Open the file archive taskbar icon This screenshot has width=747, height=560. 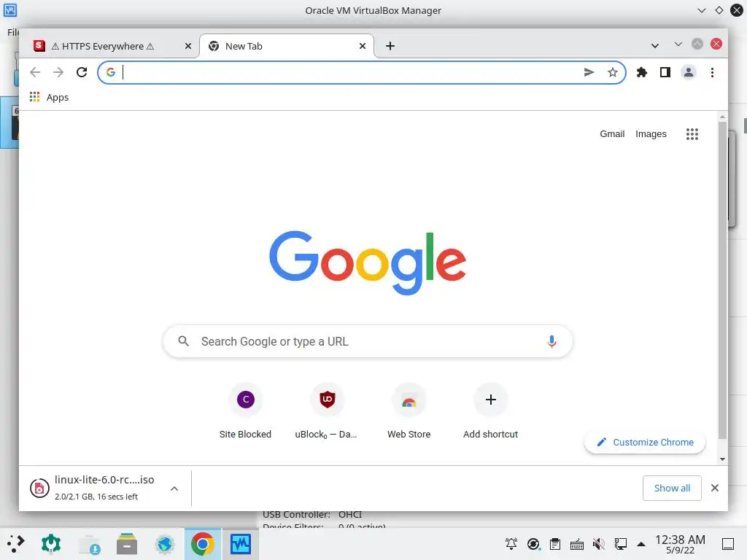click(x=127, y=544)
